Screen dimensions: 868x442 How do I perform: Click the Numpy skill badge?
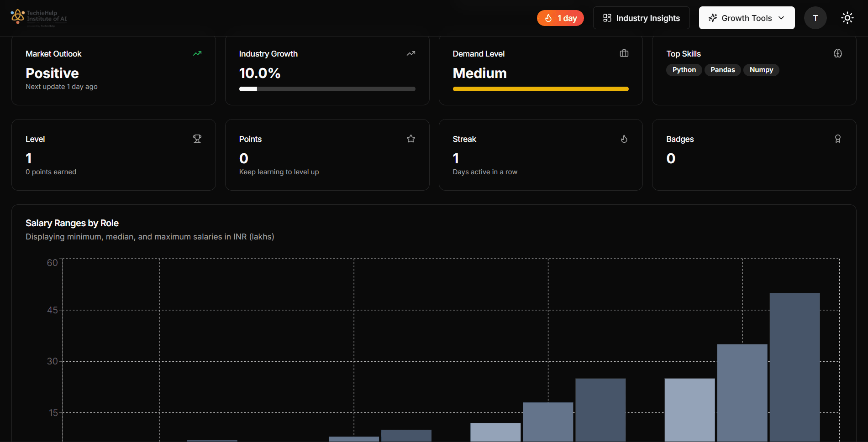[x=761, y=70]
